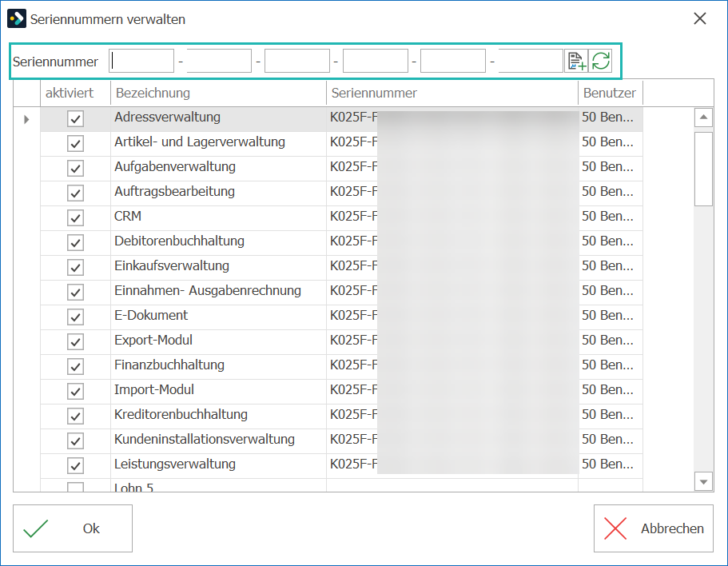Toggle the Leistungsverwaltung checkbox
The height and width of the screenshot is (566, 728).
pos(75,465)
